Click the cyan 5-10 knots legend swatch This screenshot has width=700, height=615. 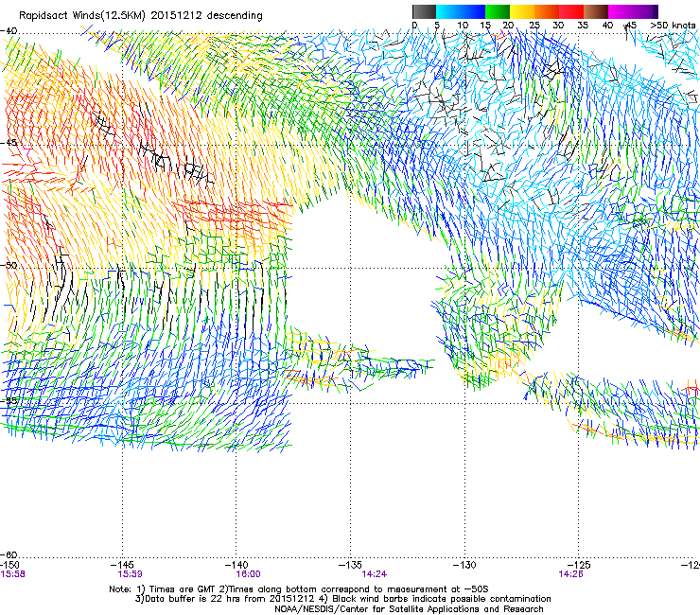[447, 11]
